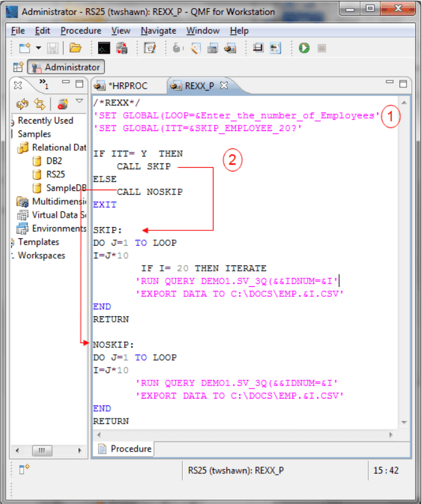Screen dimensions: 422x504
Task: Switch to the *HRPROC editor tab
Action: point(128,86)
